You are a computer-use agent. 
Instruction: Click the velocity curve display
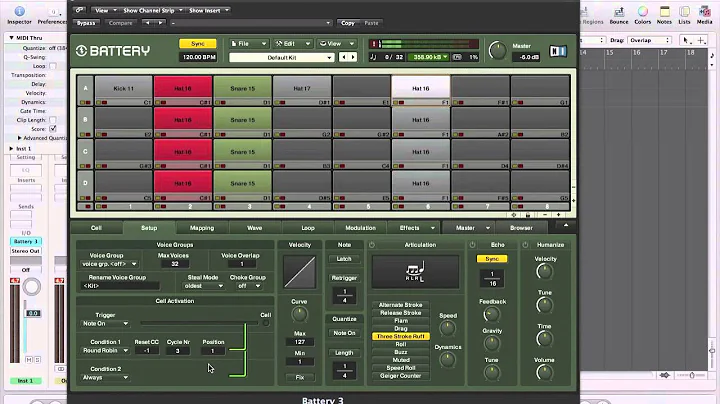[299, 272]
